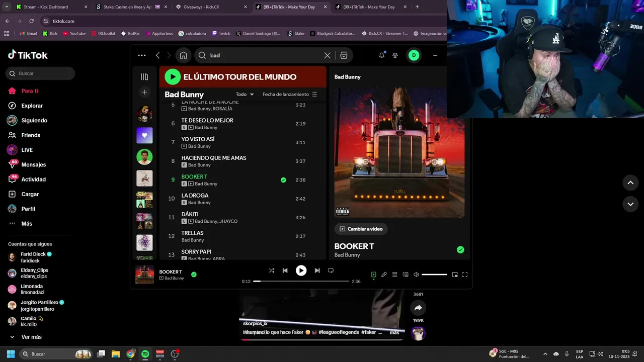Open 'Fecha de lanzamiento' sort dropdown
Screen dimensions: 644x362
290,94
